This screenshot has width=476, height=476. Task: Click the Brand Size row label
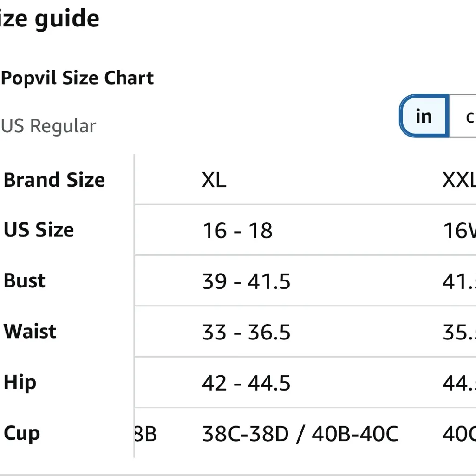54,180
